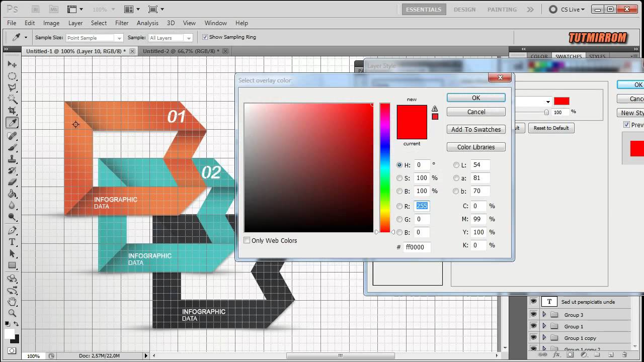Expand the Group 3 folder
Screen dimensions: 644x362
[x=544, y=315]
